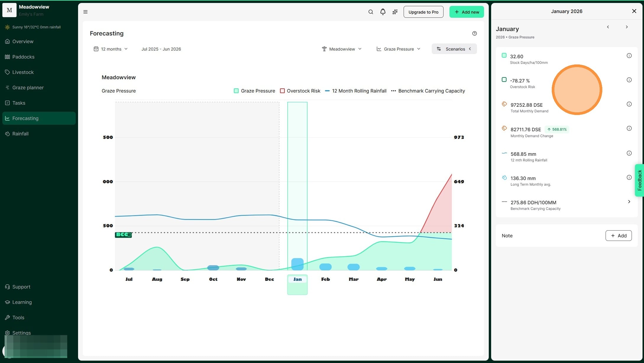
Task: Open the 12 months period dropdown
Action: tap(111, 49)
